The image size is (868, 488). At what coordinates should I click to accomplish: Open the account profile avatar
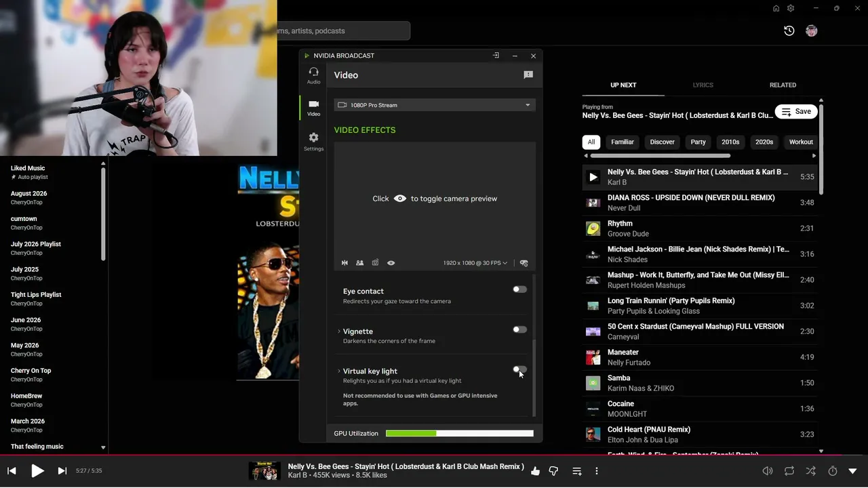[812, 31]
